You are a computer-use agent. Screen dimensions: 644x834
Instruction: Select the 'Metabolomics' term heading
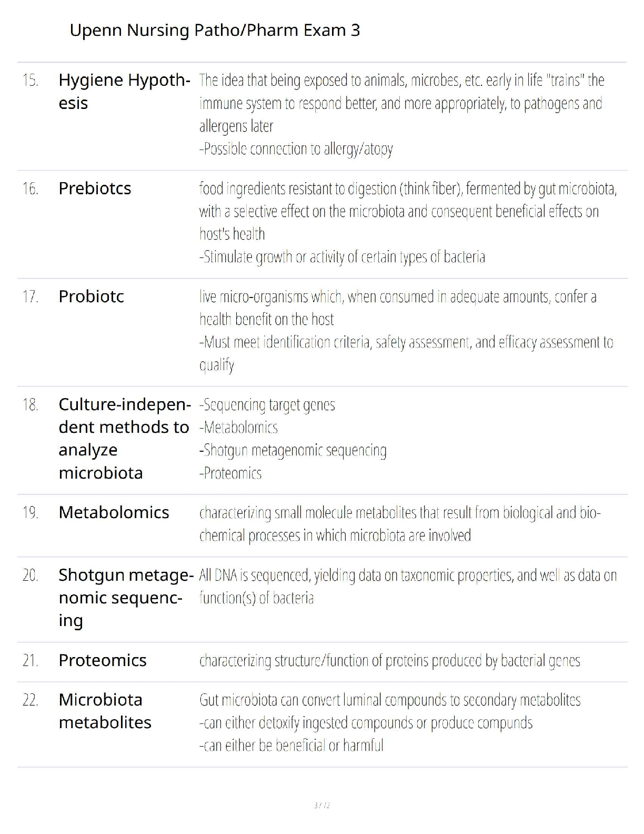pos(114,512)
